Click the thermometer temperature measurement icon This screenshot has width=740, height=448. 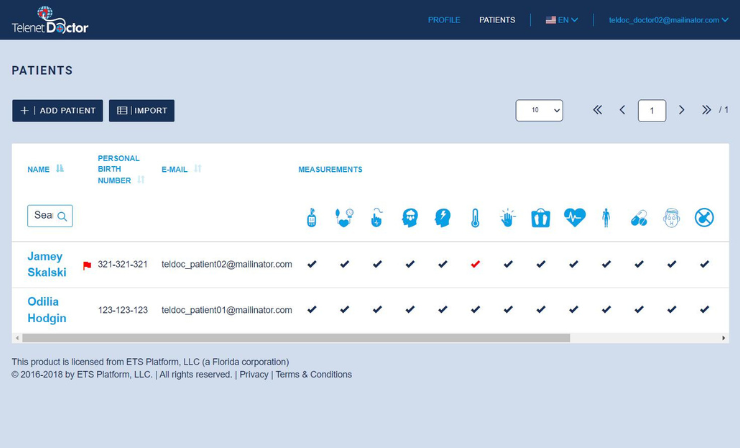(x=475, y=217)
